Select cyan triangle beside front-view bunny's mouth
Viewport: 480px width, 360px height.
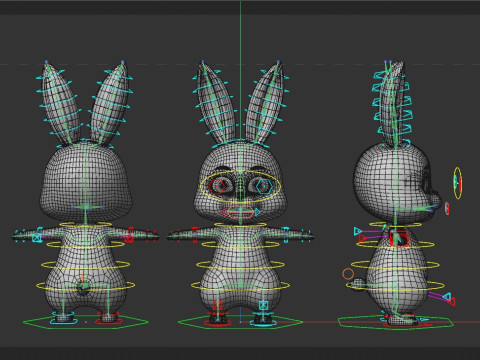click(257, 212)
